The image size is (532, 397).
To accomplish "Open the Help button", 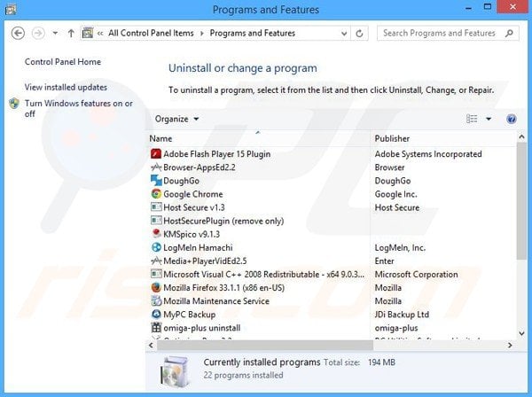I will (512, 119).
